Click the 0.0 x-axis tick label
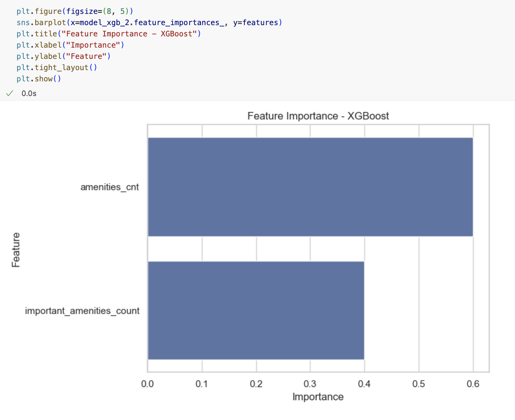 148,384
